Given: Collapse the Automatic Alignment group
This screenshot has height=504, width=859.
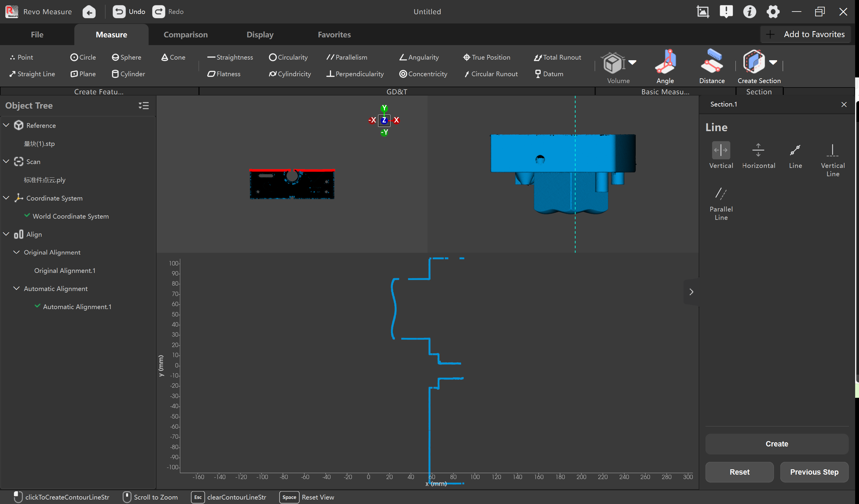Looking at the screenshot, I should tap(16, 288).
